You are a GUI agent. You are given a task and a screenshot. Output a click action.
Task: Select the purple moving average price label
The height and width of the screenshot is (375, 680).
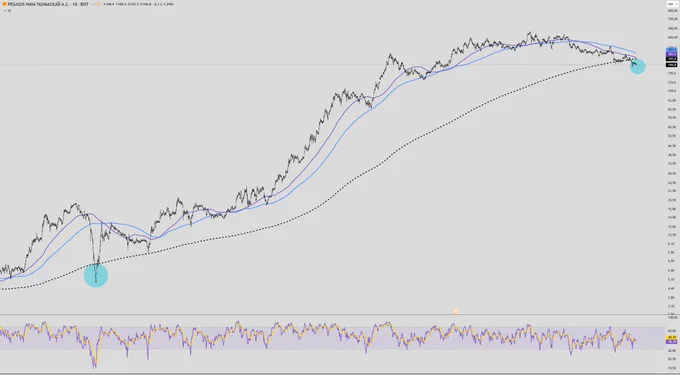(x=671, y=54)
